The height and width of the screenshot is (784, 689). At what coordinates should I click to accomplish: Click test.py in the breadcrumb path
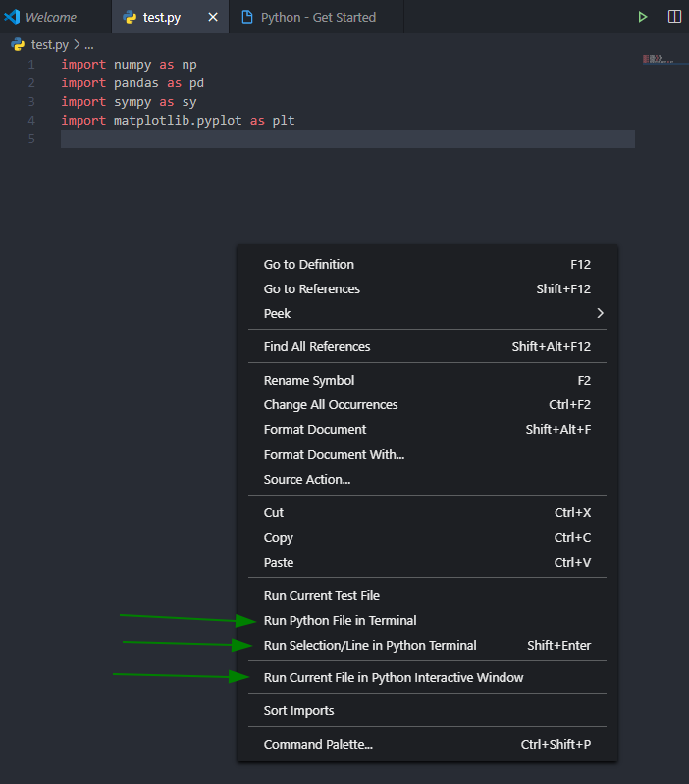pyautogui.click(x=50, y=44)
